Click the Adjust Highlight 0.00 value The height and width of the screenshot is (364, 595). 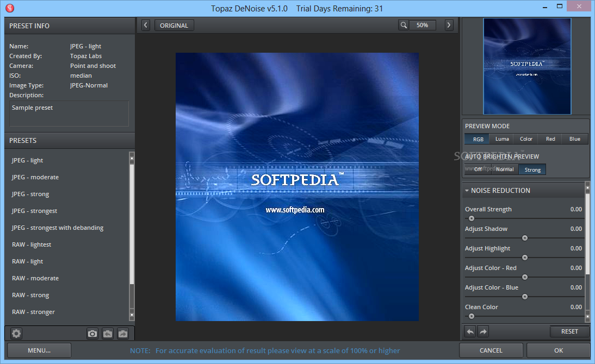coord(576,248)
